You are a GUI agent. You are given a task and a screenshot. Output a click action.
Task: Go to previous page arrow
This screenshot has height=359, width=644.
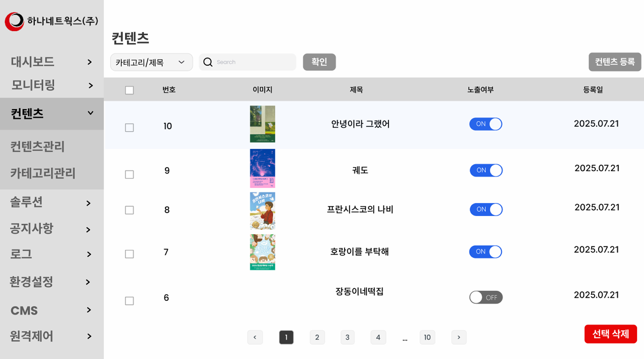(x=255, y=337)
